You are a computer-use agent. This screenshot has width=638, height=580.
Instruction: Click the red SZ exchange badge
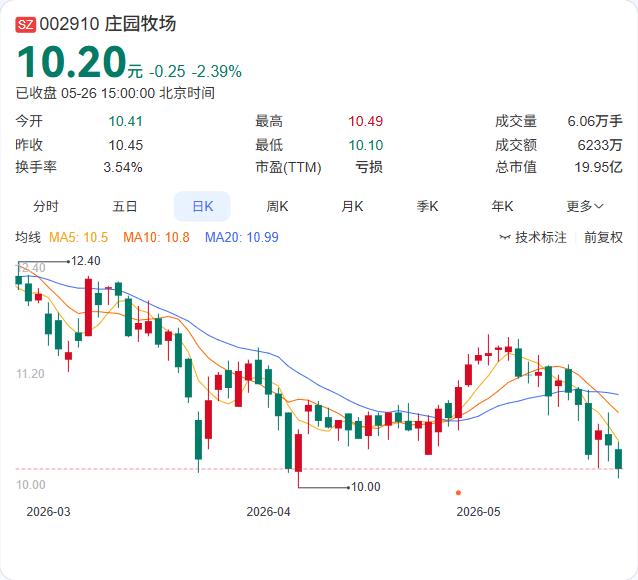(x=26, y=24)
